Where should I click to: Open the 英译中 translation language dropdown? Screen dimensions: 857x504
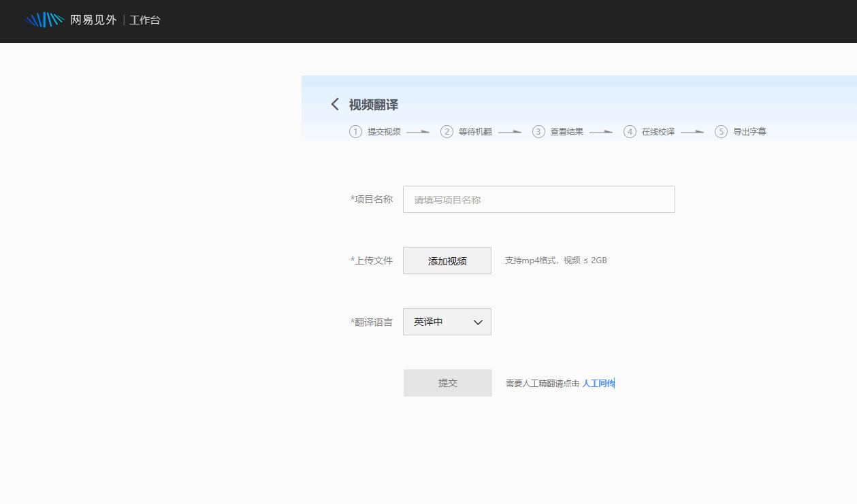coord(447,322)
